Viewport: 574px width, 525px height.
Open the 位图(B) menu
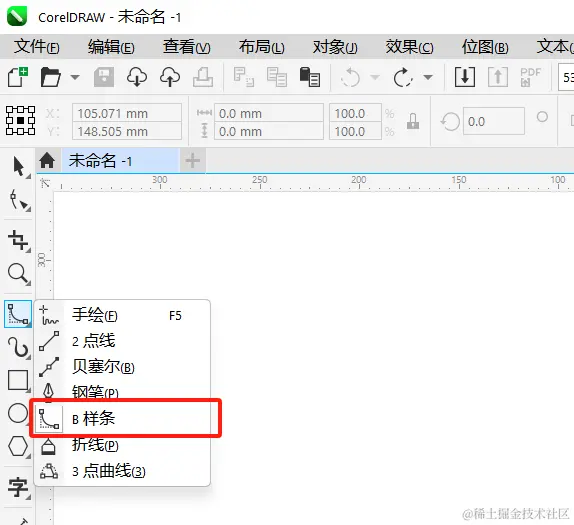485,47
